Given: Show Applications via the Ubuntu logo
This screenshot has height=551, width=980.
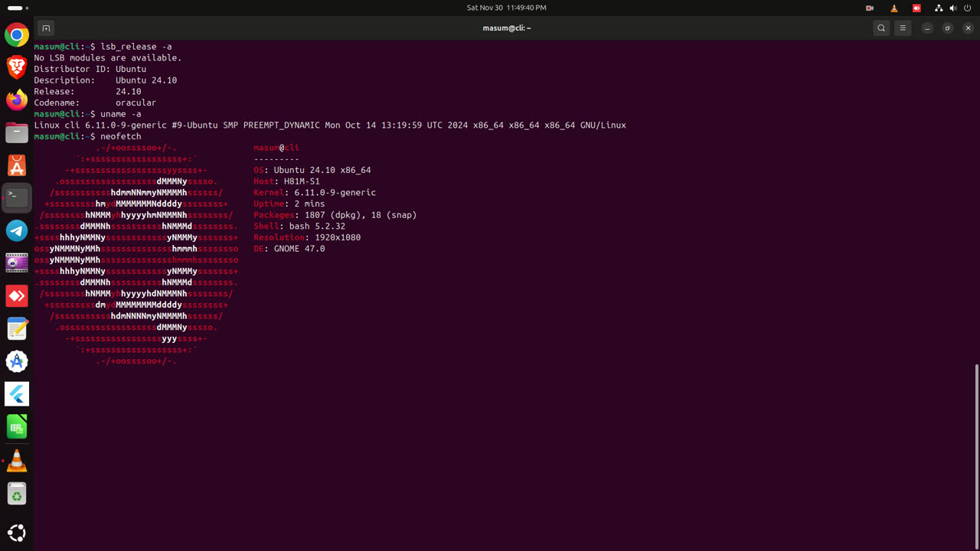Looking at the screenshot, I should (17, 533).
